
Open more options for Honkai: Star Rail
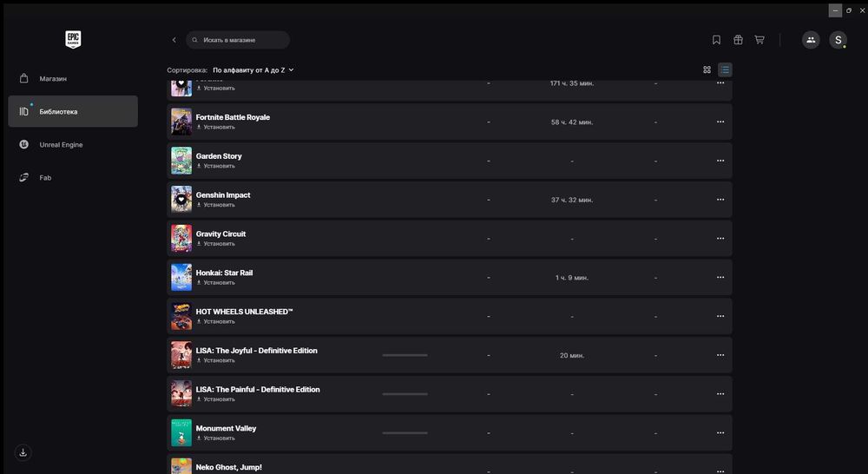click(720, 278)
